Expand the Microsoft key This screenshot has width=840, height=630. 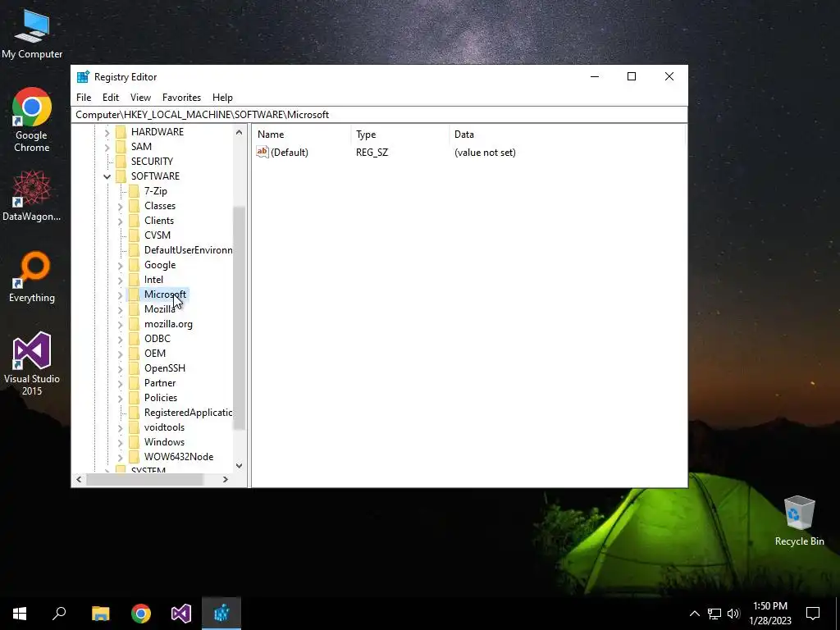pyautogui.click(x=120, y=294)
